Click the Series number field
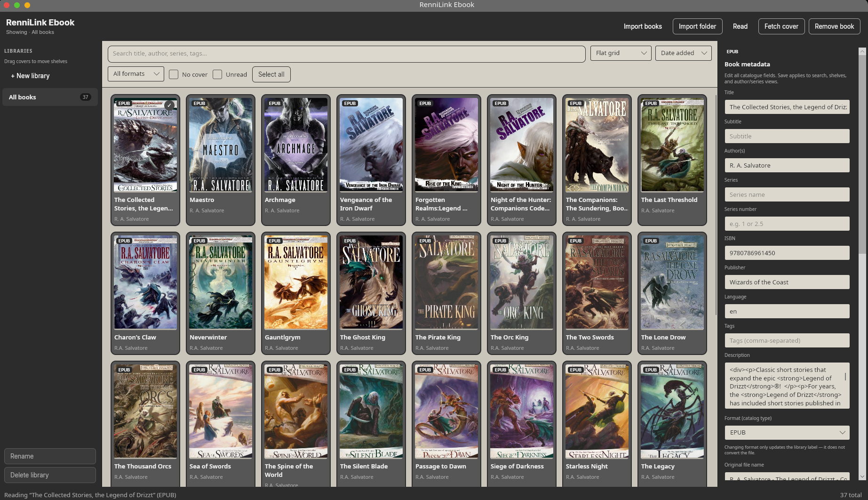The image size is (868, 500). tap(787, 224)
